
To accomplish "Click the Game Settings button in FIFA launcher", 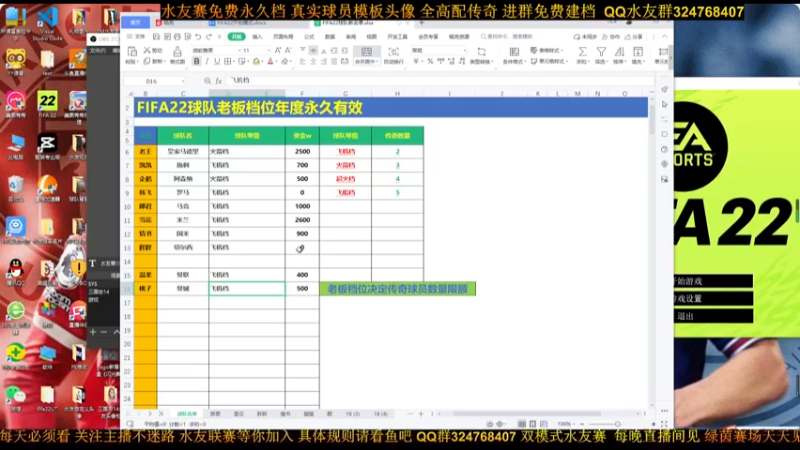I will 713,299.
